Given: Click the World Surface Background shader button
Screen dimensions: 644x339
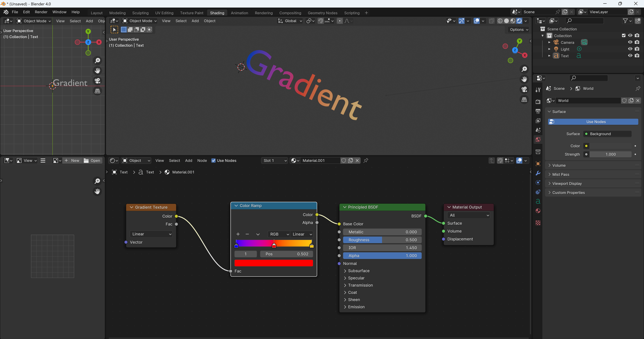Looking at the screenshot, I should (607, 134).
